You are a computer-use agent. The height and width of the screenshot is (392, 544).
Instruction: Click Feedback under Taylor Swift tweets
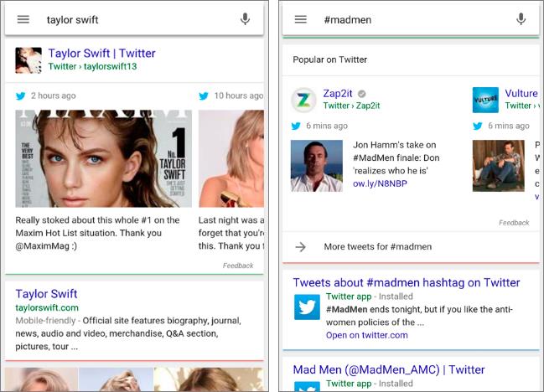click(238, 266)
